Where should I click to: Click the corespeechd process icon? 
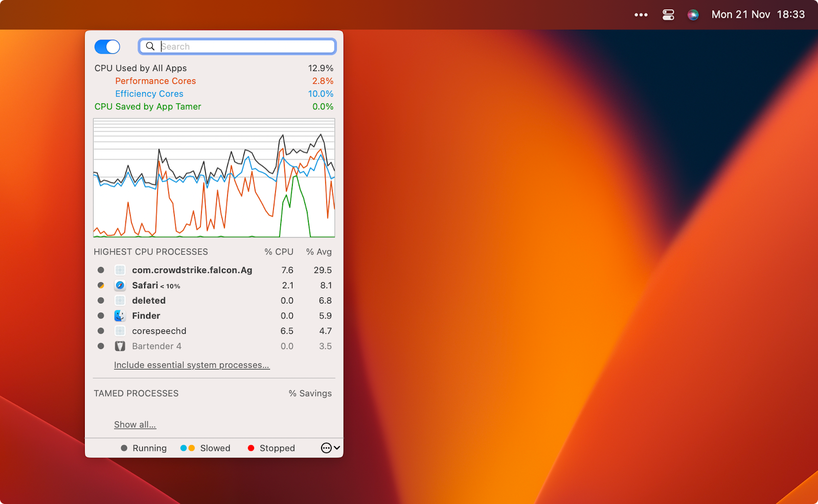120,331
